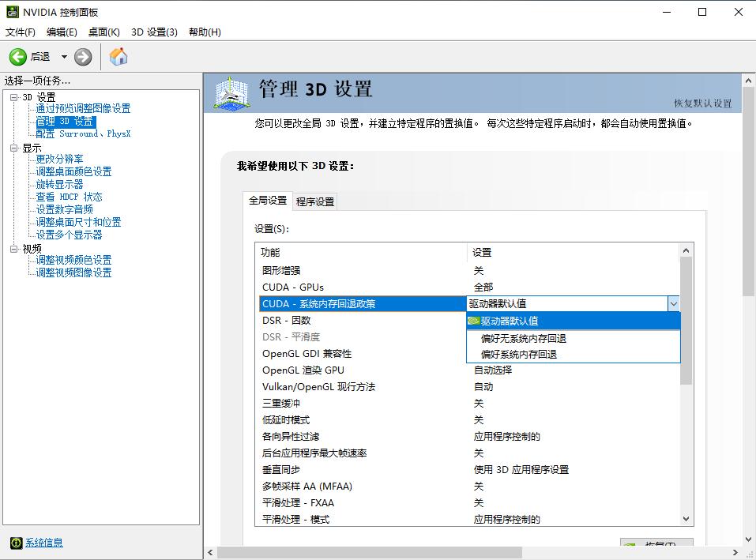The width and height of the screenshot is (756, 560).
Task: Click settings list scroll up arrow
Action: pos(686,250)
